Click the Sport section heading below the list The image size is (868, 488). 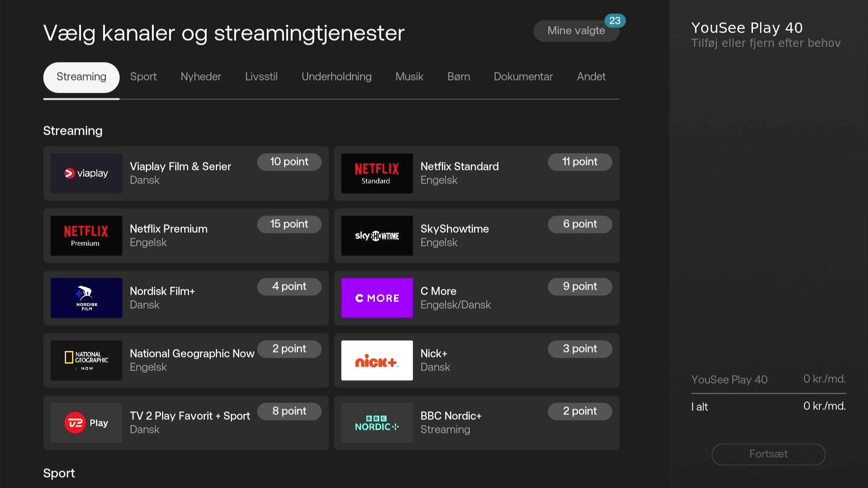pyautogui.click(x=59, y=474)
